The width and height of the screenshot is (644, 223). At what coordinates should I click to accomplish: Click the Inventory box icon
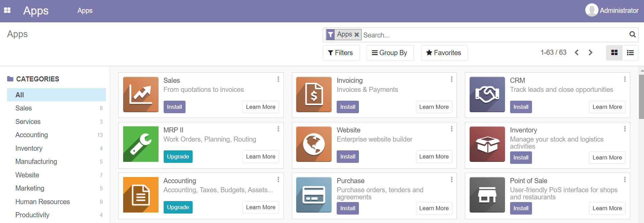[487, 144]
